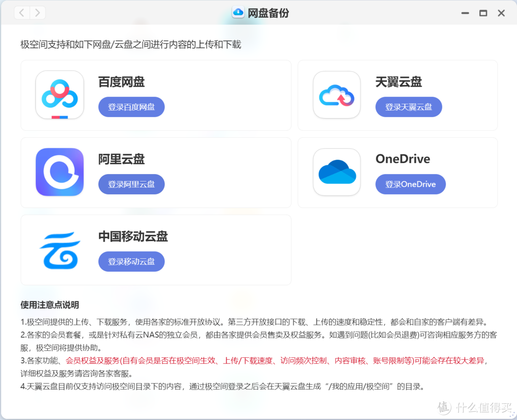The height and width of the screenshot is (420, 517).
Task: Click 登录百度网盘 to log into Baidu Netdisk
Action: (x=131, y=107)
